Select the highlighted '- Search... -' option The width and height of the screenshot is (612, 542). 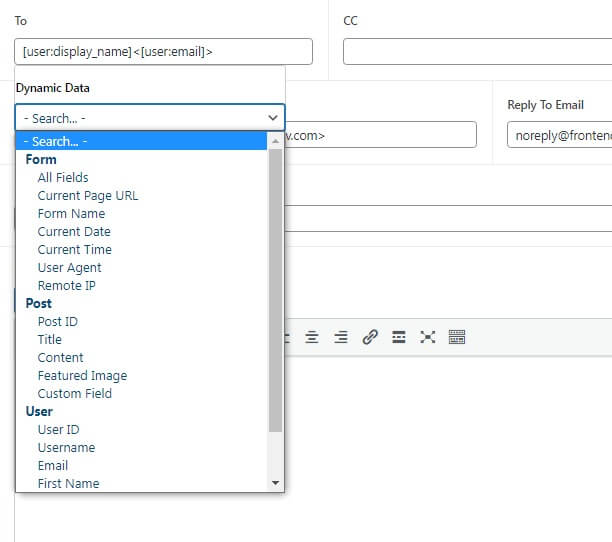141,141
